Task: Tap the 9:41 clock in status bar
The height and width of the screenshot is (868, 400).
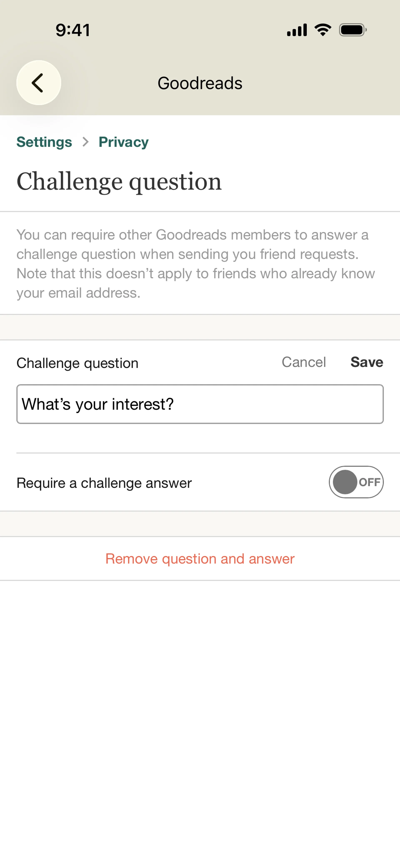Action: coord(73,30)
